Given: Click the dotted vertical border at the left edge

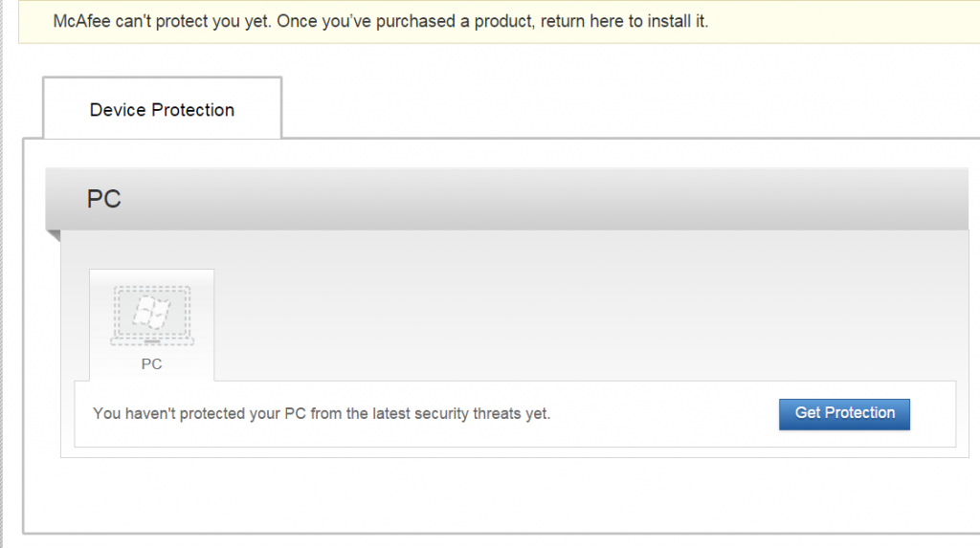Looking at the screenshot, I should click(x=3, y=287).
